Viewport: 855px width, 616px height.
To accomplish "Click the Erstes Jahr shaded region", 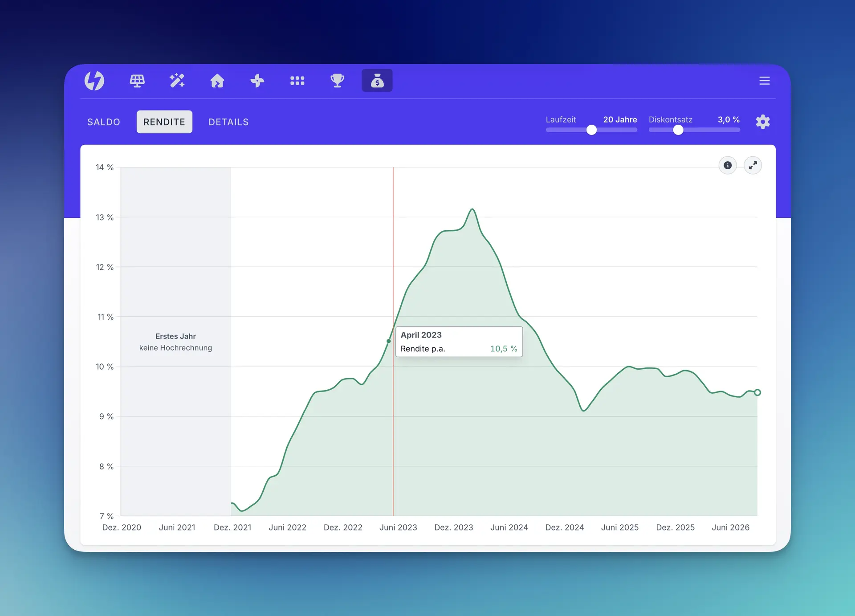I will pos(176,342).
